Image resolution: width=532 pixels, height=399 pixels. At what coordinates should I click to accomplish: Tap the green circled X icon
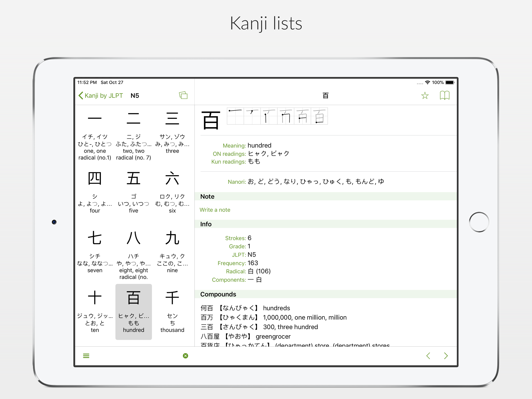pos(185,356)
